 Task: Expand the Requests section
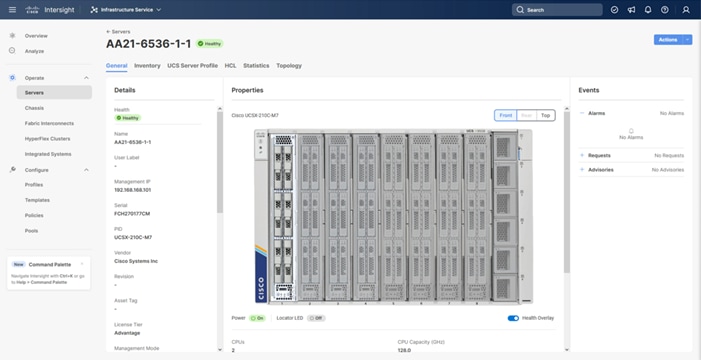pos(582,155)
